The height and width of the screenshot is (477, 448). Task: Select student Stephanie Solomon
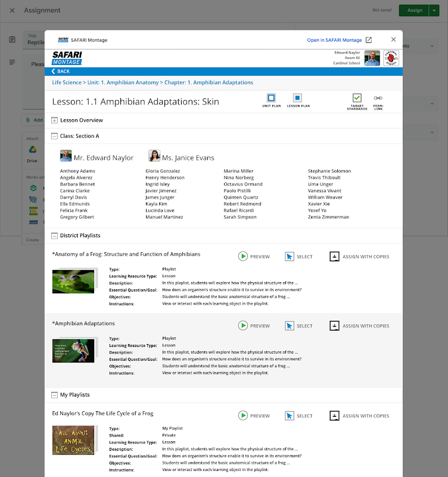click(x=329, y=171)
